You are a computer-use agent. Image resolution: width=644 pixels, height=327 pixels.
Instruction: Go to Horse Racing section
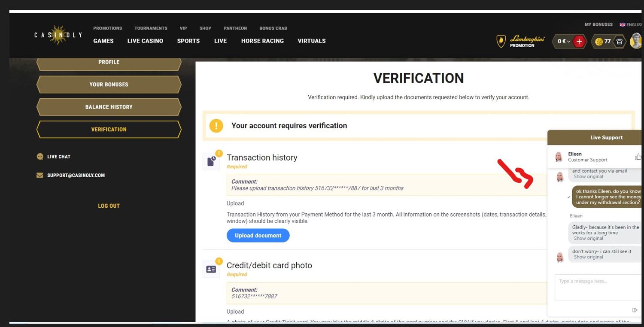pyautogui.click(x=262, y=41)
